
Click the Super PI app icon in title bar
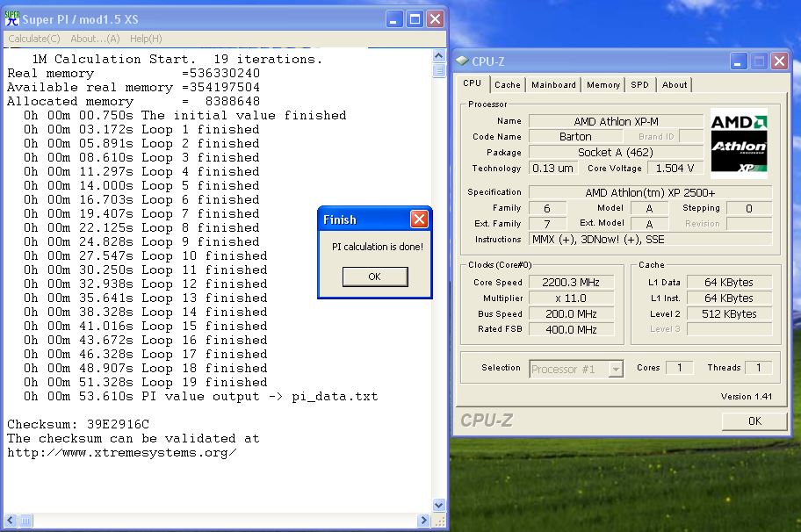[x=11, y=19]
